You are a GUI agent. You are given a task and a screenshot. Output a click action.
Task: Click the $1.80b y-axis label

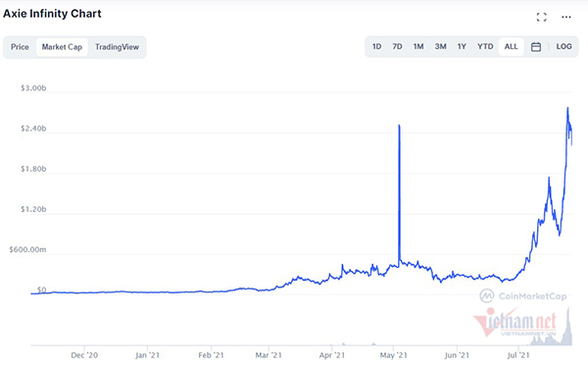33,169
